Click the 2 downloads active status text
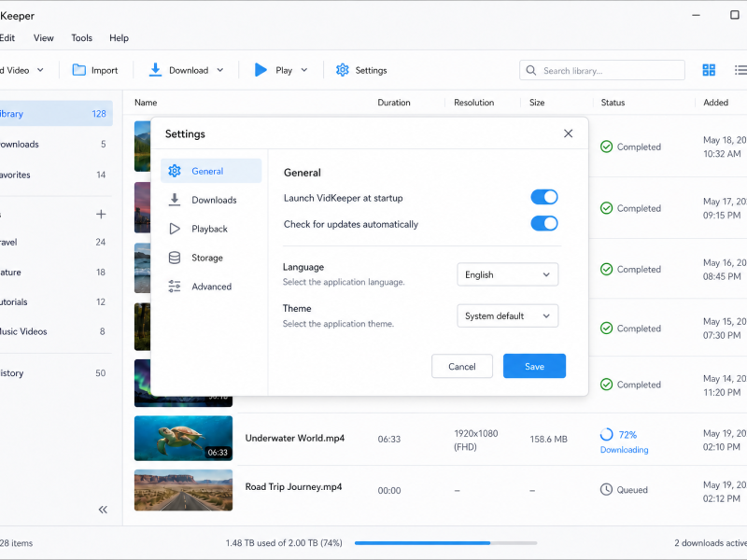The width and height of the screenshot is (747, 560). [x=711, y=543]
